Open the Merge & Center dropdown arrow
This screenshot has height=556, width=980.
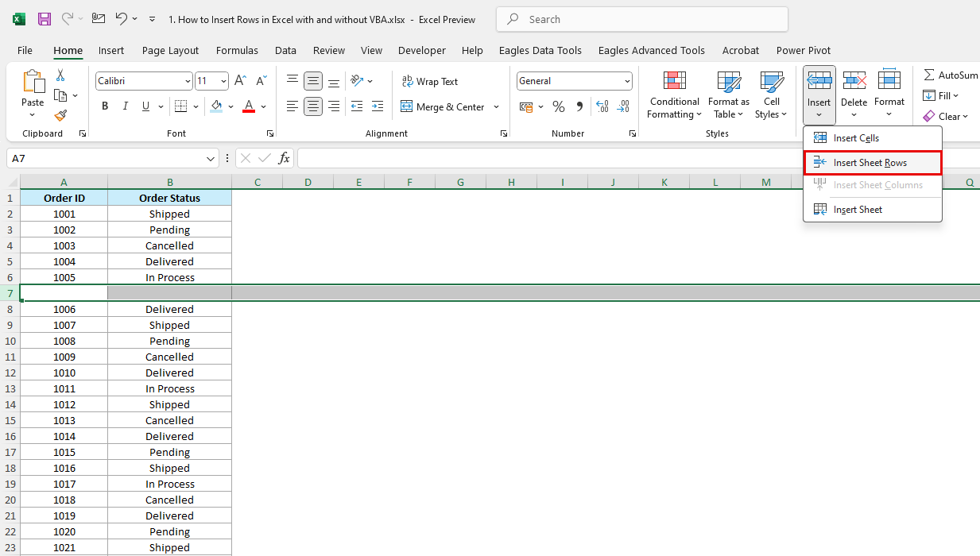tap(497, 106)
